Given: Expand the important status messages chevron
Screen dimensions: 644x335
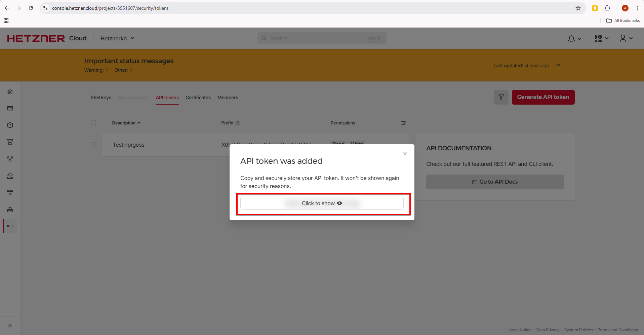Looking at the screenshot, I should [x=558, y=65].
